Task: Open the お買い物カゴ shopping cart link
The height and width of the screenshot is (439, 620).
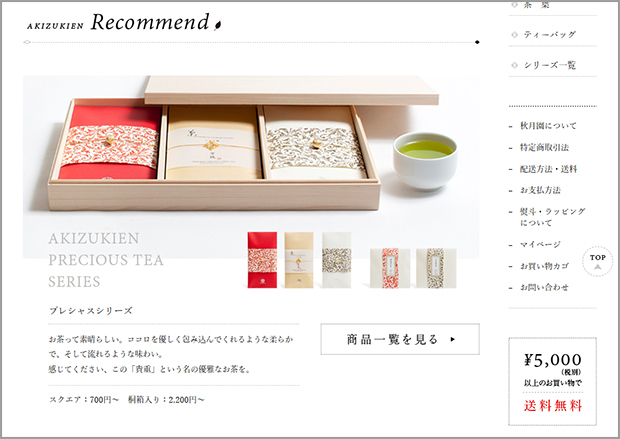Action: tap(544, 266)
